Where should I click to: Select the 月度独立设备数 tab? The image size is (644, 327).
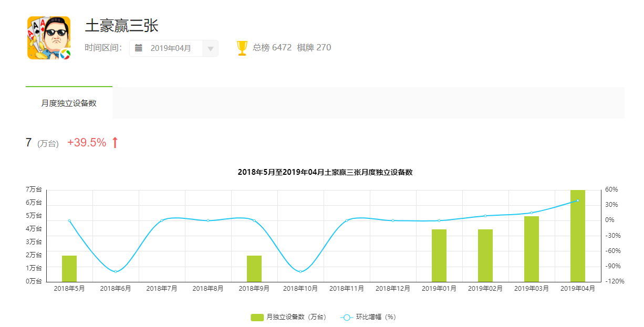pos(69,103)
